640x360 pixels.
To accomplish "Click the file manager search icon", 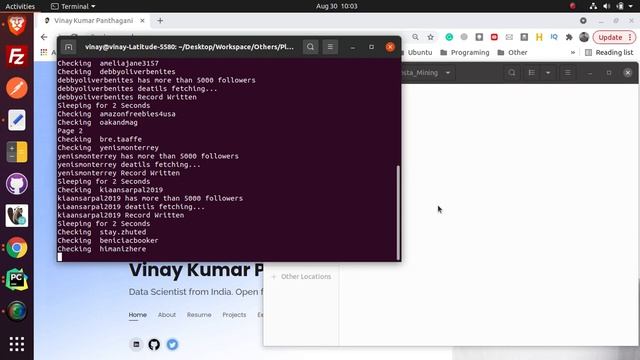I will click(512, 73).
